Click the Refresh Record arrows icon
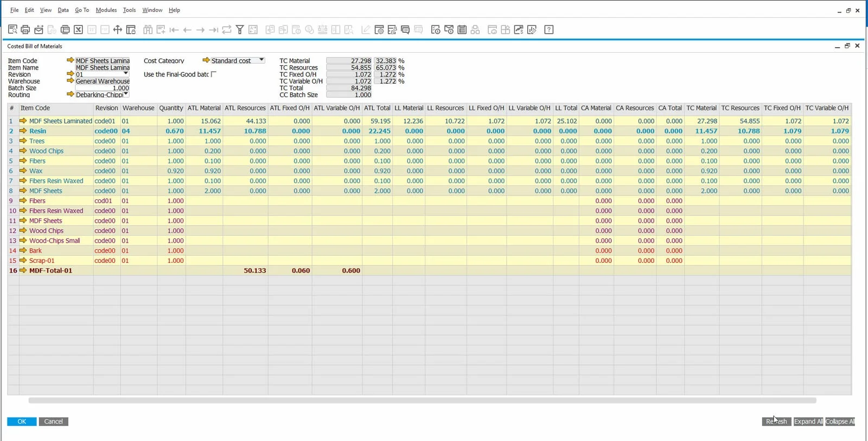 point(227,30)
